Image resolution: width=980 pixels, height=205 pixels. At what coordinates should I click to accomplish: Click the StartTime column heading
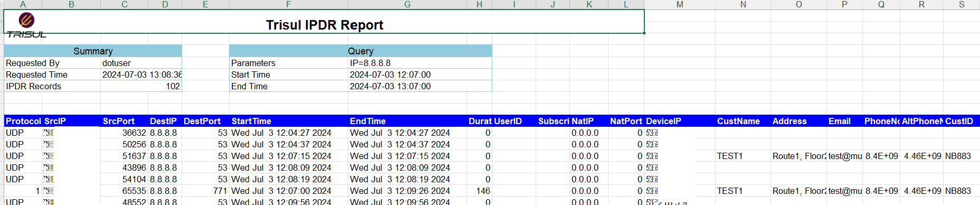[289, 121]
